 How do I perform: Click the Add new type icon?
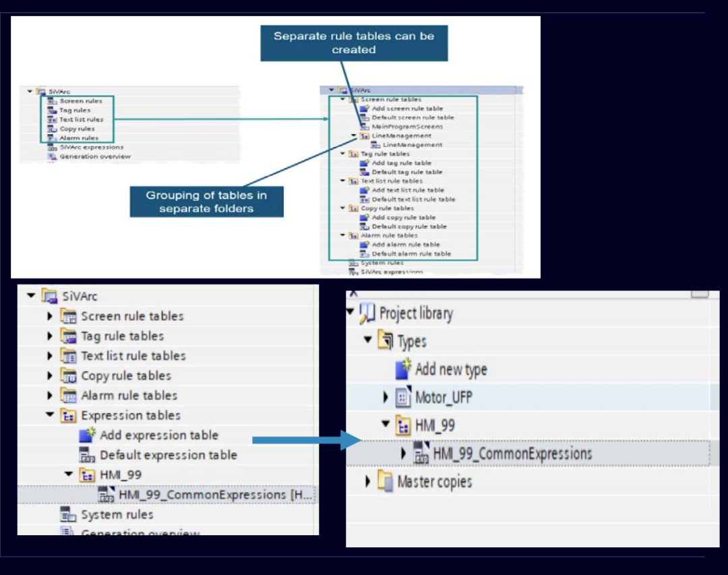coord(403,369)
